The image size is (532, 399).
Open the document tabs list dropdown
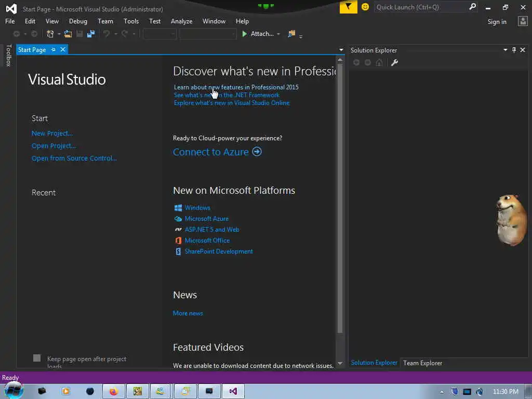[x=341, y=50]
